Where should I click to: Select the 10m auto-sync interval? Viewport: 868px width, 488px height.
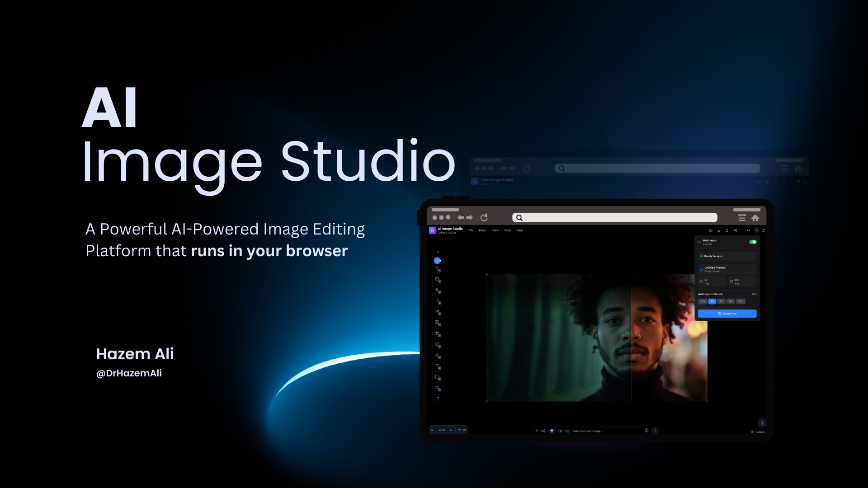coord(741,301)
